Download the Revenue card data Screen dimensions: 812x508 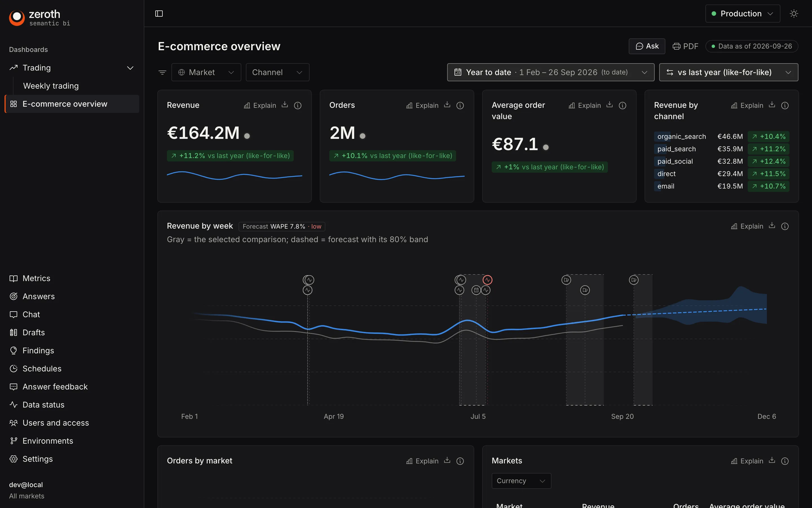284,105
